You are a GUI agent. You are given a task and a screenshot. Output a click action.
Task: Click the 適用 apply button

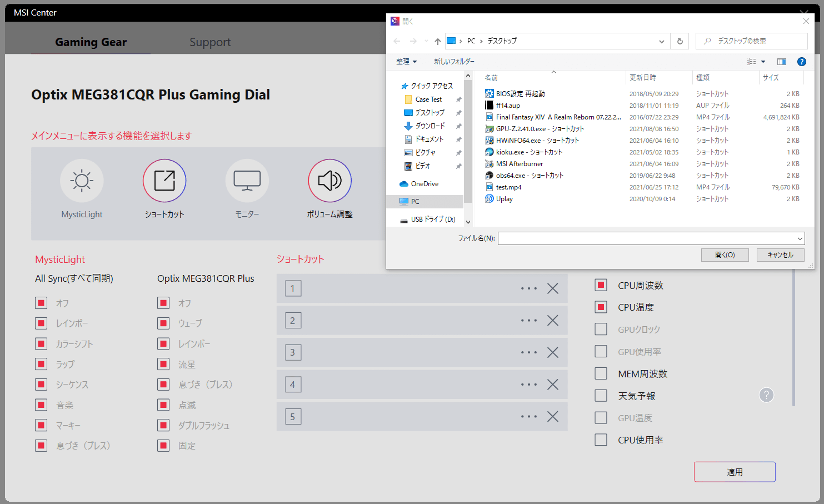tap(735, 472)
